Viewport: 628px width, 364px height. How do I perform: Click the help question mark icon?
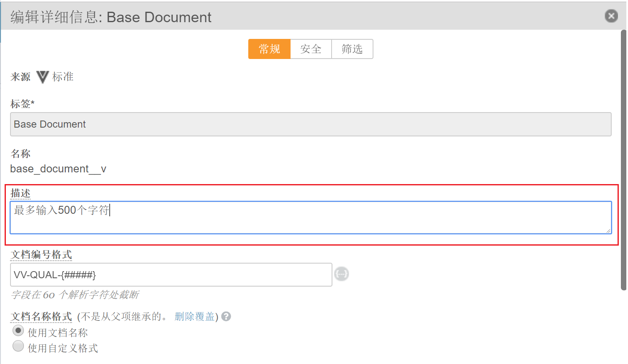tap(226, 317)
